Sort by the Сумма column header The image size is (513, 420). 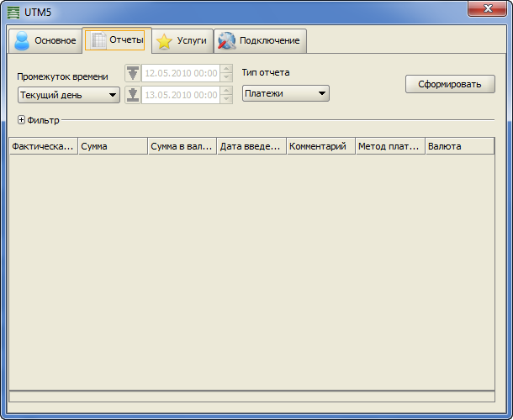pos(113,146)
